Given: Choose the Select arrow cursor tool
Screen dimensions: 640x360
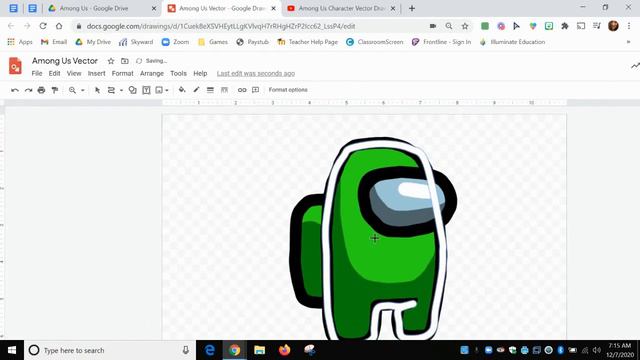Looking at the screenshot, I should coord(98,90).
